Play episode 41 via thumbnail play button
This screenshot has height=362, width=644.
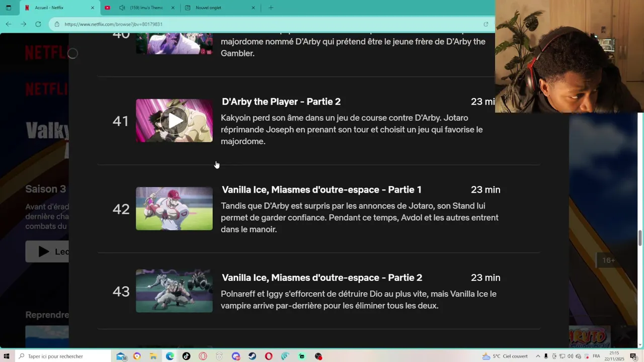(175, 121)
